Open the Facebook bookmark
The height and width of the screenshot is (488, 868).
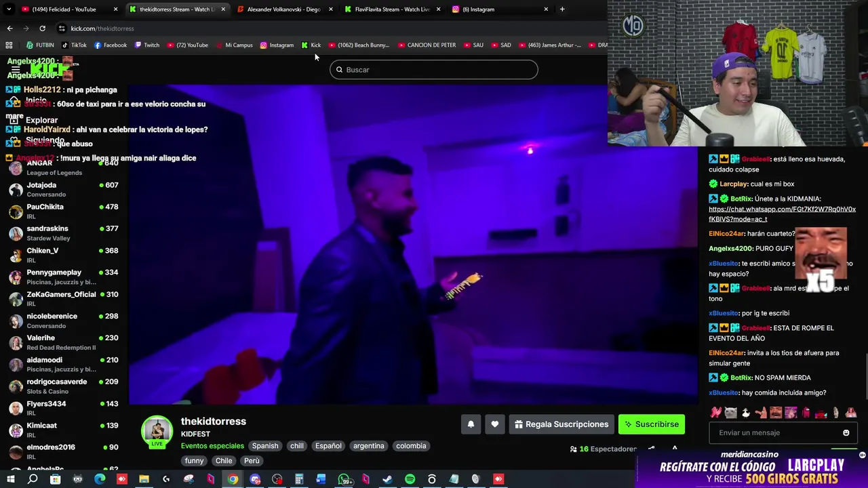tap(111, 45)
